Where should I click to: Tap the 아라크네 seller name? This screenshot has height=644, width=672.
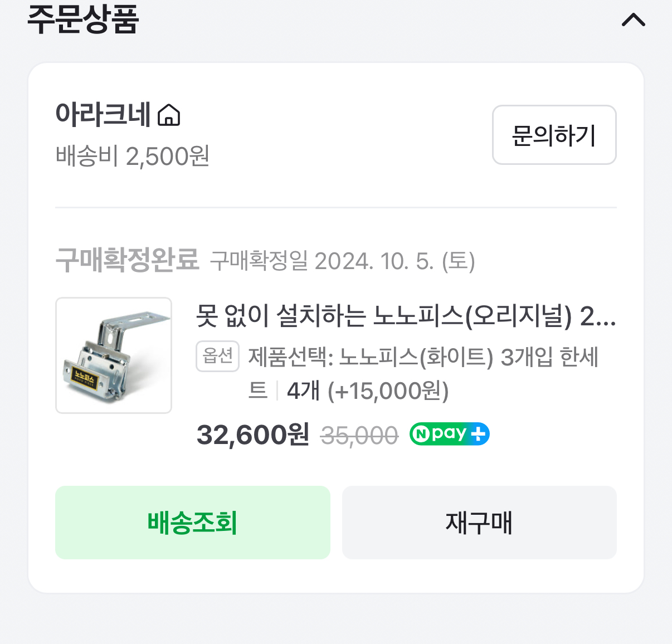pyautogui.click(x=103, y=115)
